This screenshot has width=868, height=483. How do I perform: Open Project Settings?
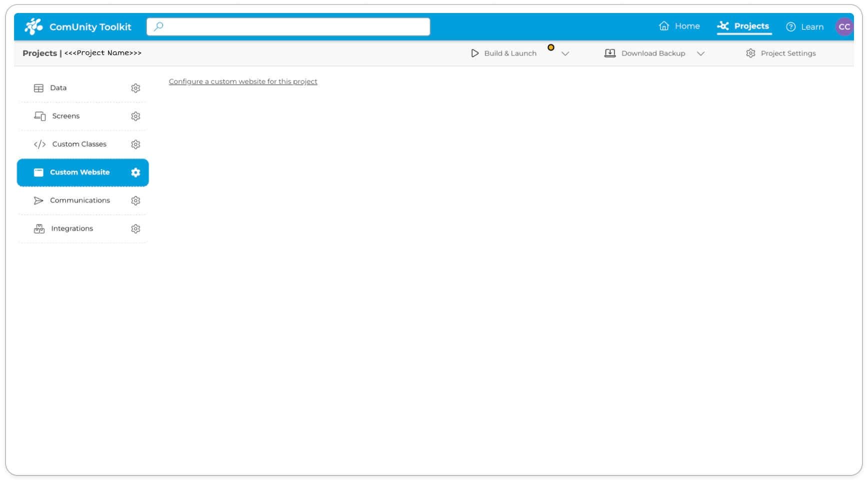pyautogui.click(x=781, y=53)
